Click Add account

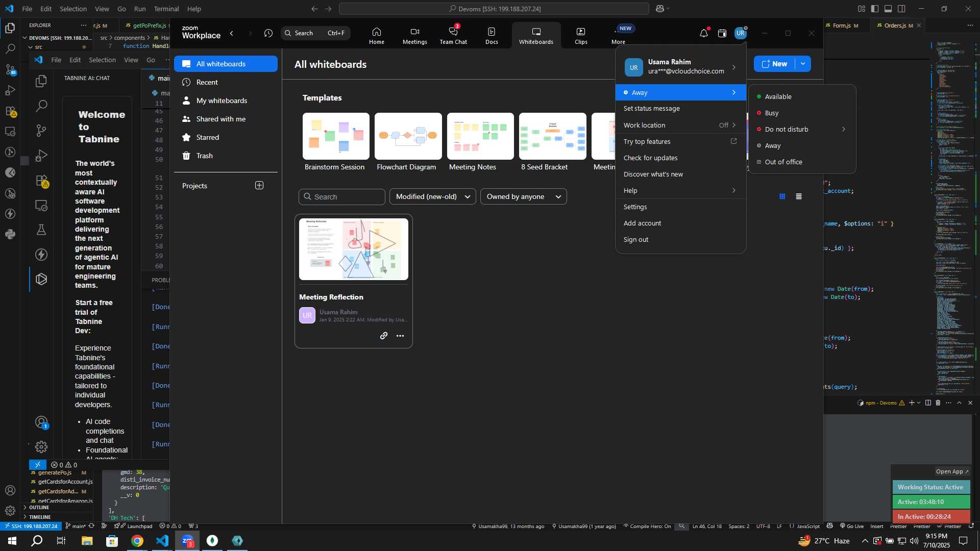point(681,223)
